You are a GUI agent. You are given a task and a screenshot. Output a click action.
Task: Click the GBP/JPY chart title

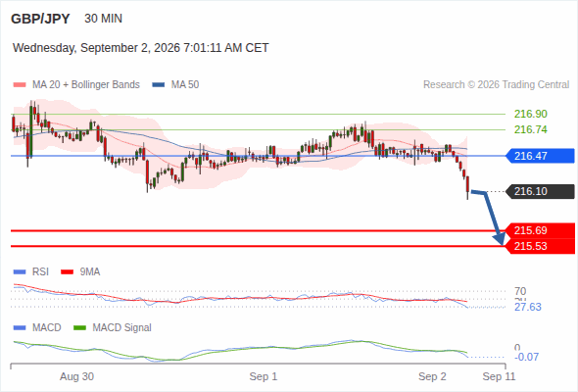40,19
